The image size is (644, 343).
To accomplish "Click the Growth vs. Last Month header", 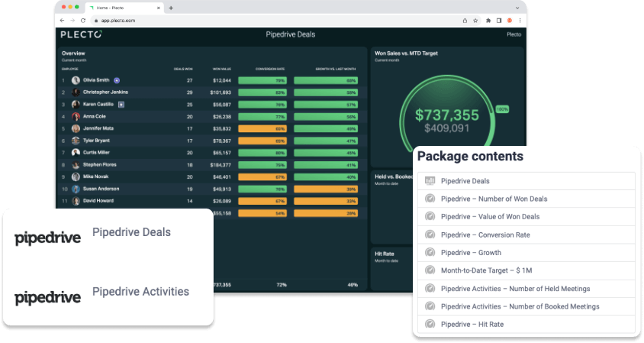I will point(336,69).
